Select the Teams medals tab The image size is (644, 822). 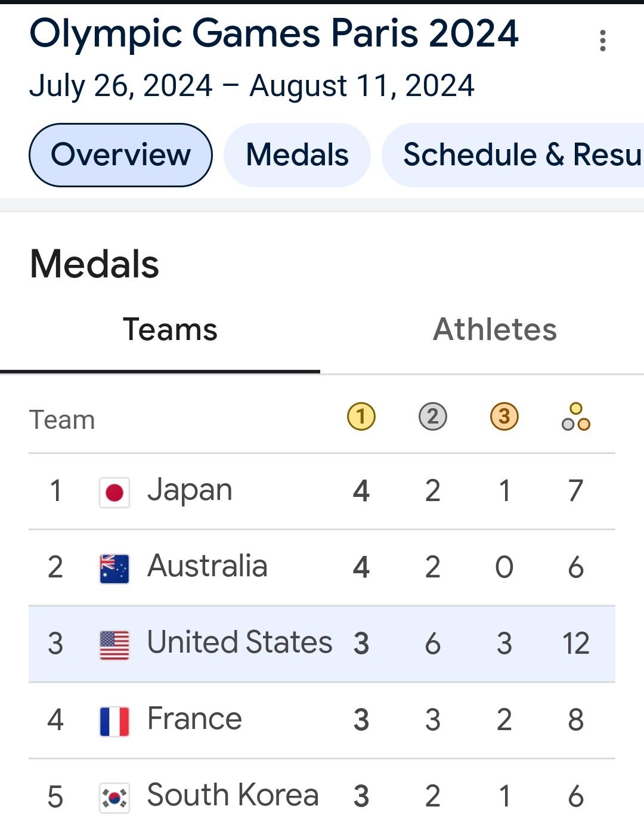tap(170, 329)
